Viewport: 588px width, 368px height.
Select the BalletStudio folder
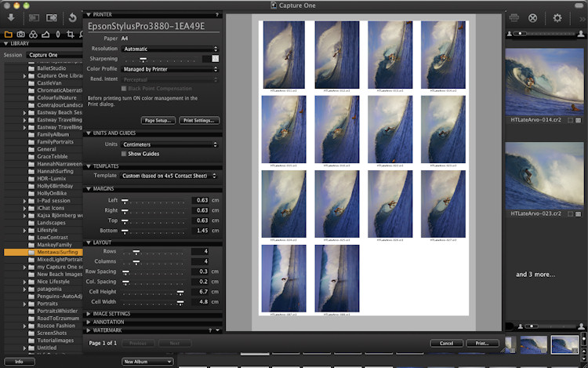pos(52,68)
